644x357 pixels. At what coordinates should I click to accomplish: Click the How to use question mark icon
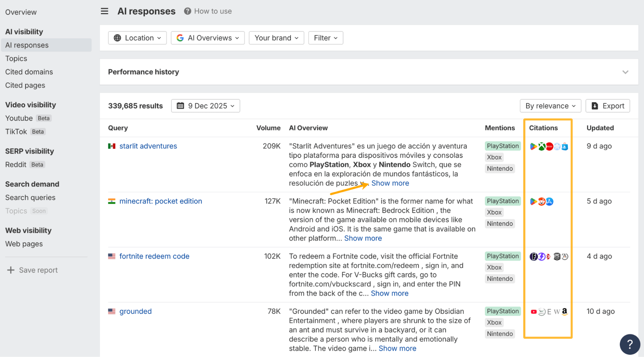tap(187, 11)
